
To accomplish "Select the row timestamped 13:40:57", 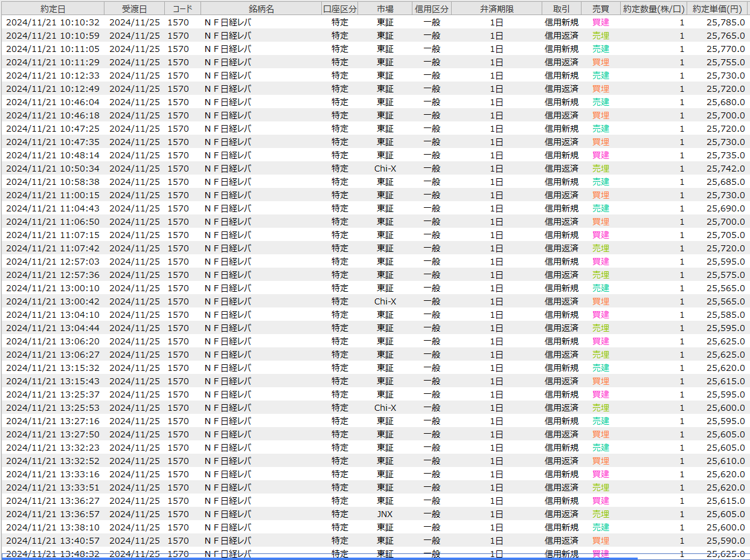I will (x=53, y=541).
